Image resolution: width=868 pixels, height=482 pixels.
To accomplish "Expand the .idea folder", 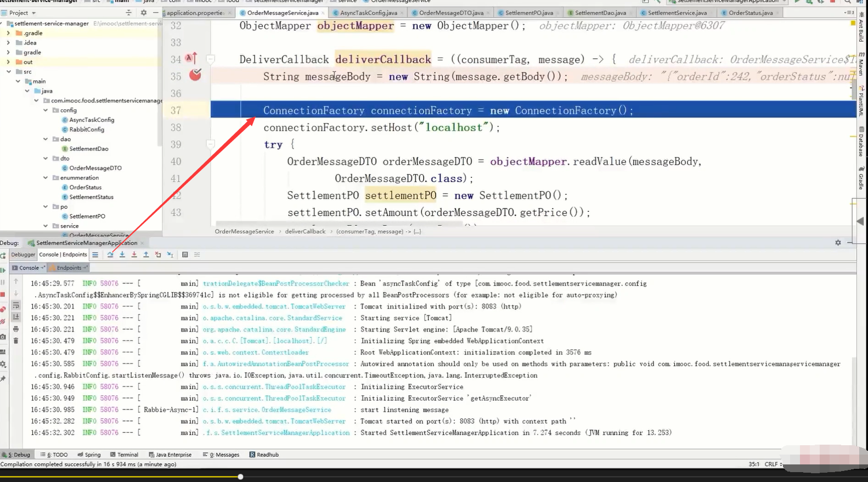I will click(8, 43).
